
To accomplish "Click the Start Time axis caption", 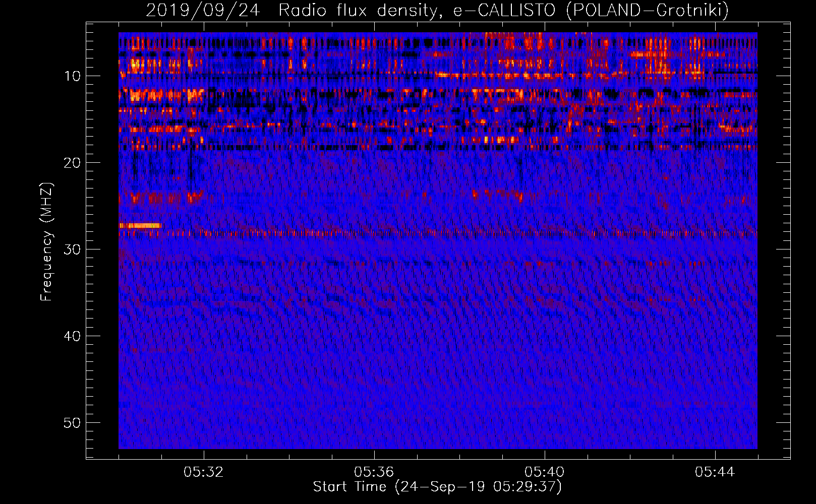I will [437, 487].
